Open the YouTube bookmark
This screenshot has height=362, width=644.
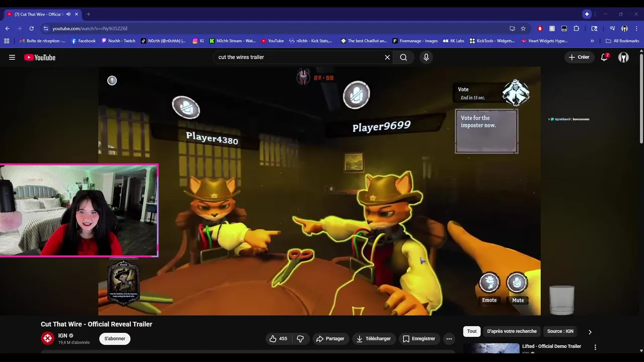point(272,41)
